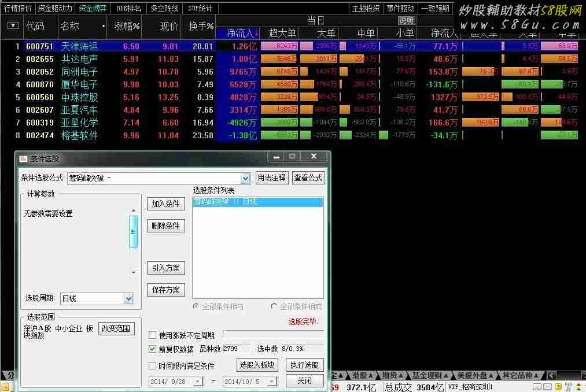The height and width of the screenshot is (392, 586).
Task: Click scroll-down arrow in 计算参数 panel
Action: point(134,272)
